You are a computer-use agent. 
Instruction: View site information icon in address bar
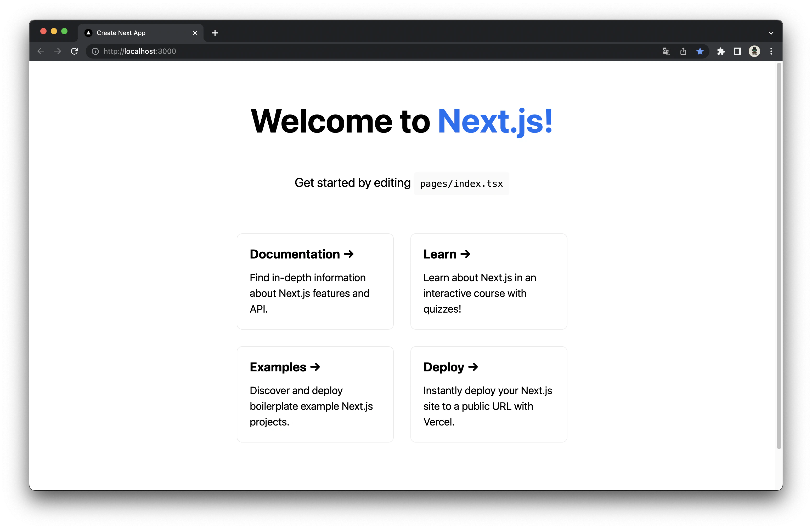pyautogui.click(x=95, y=51)
